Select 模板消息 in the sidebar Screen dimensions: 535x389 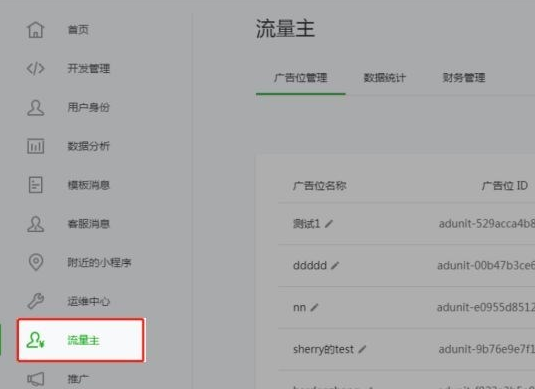point(89,185)
